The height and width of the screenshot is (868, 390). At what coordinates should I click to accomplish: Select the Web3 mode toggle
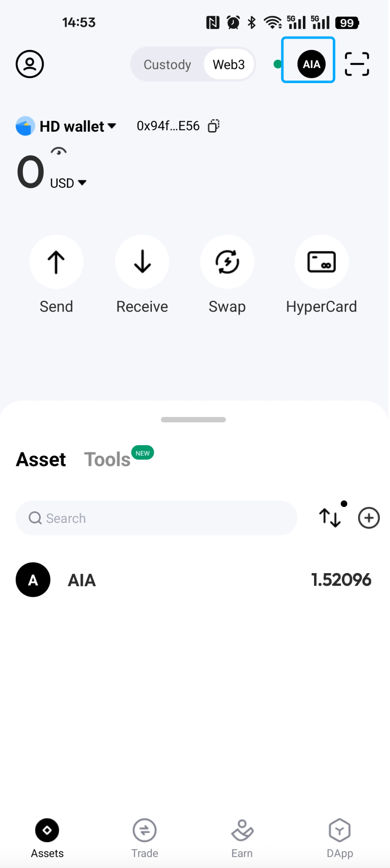coord(229,65)
